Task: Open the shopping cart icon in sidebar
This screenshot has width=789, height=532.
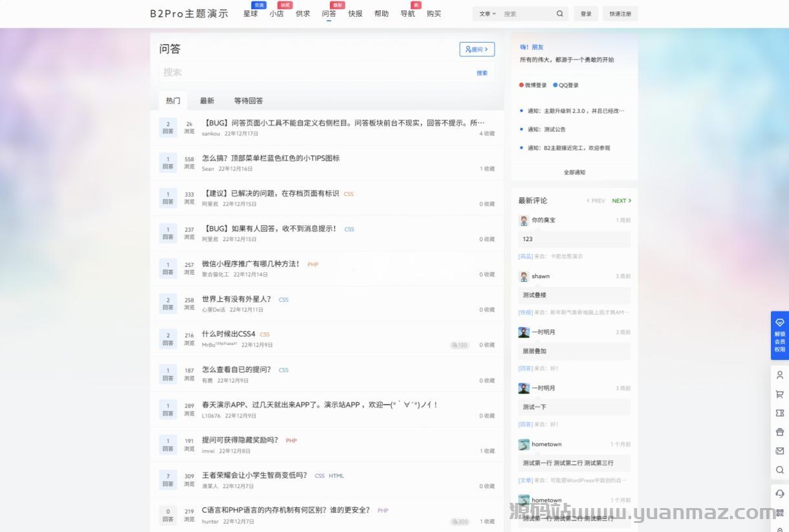Action: [x=779, y=394]
